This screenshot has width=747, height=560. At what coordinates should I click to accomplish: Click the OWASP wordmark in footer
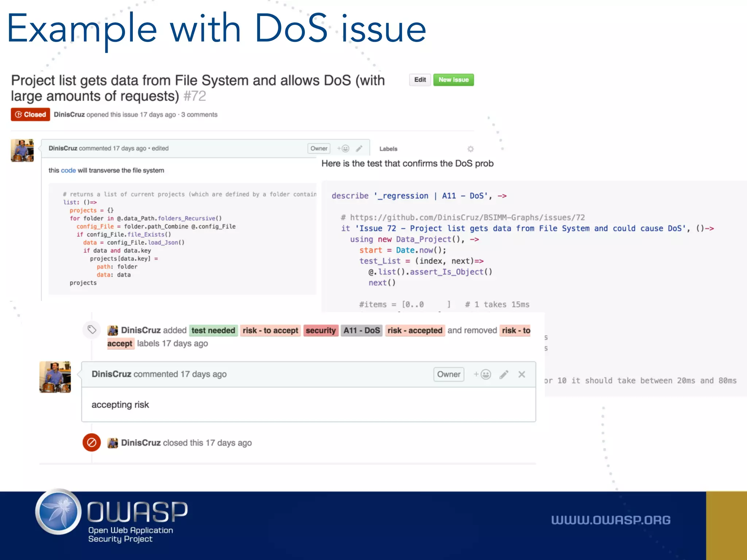[x=138, y=511]
